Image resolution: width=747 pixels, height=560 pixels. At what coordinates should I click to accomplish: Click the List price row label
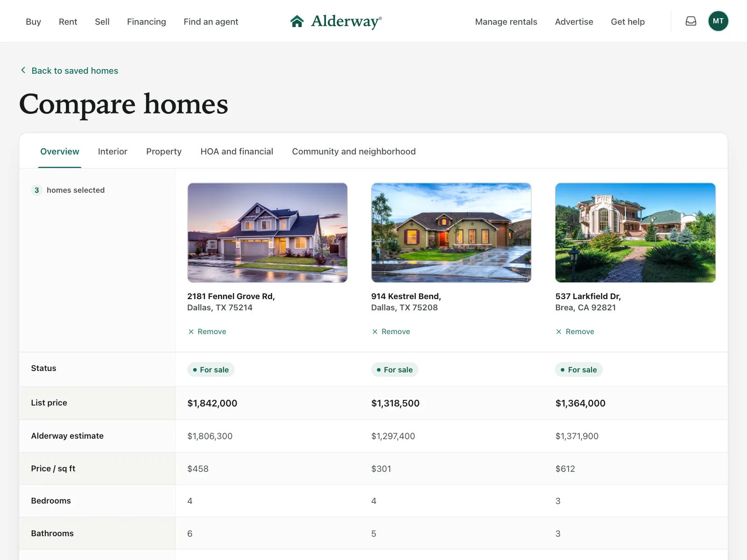pyautogui.click(x=49, y=403)
